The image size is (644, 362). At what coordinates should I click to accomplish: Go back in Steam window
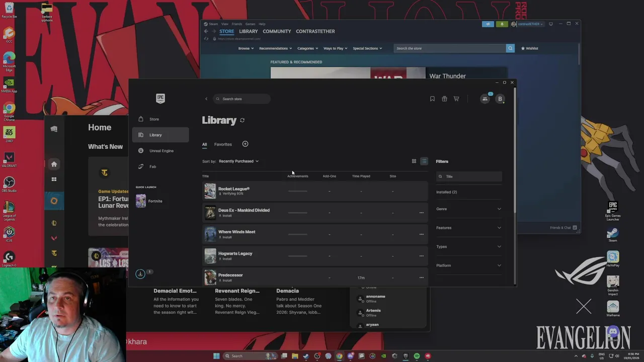point(206,31)
